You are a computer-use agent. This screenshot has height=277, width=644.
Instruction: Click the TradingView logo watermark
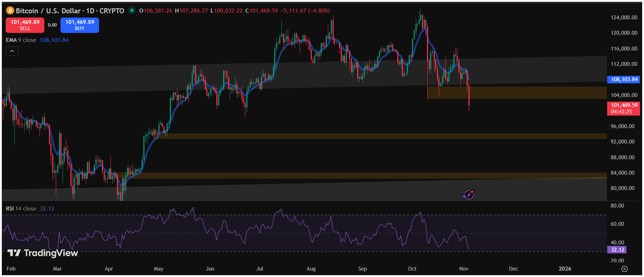43,253
